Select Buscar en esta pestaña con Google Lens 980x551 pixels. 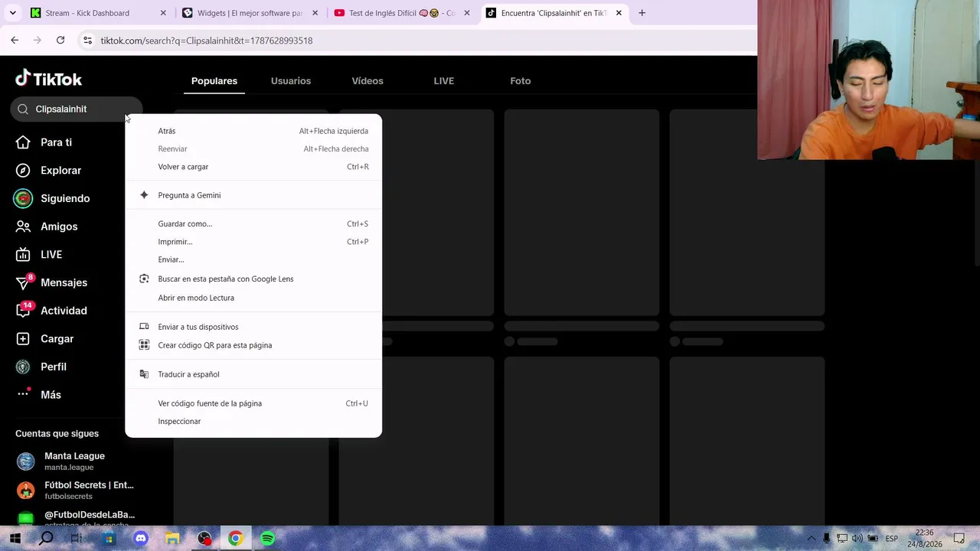pos(253,279)
